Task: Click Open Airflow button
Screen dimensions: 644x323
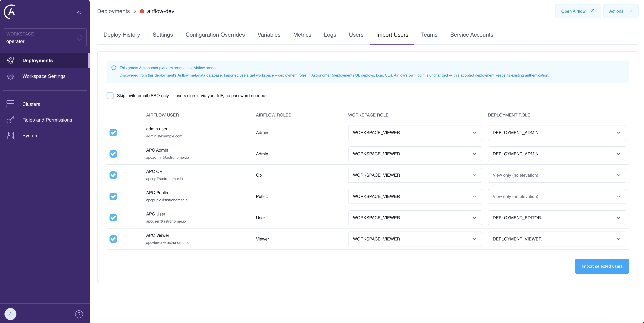Action: pos(578,11)
